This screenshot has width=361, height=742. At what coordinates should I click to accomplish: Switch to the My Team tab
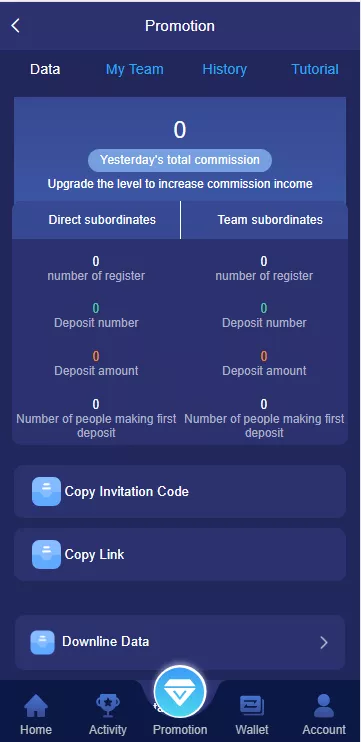click(x=134, y=69)
